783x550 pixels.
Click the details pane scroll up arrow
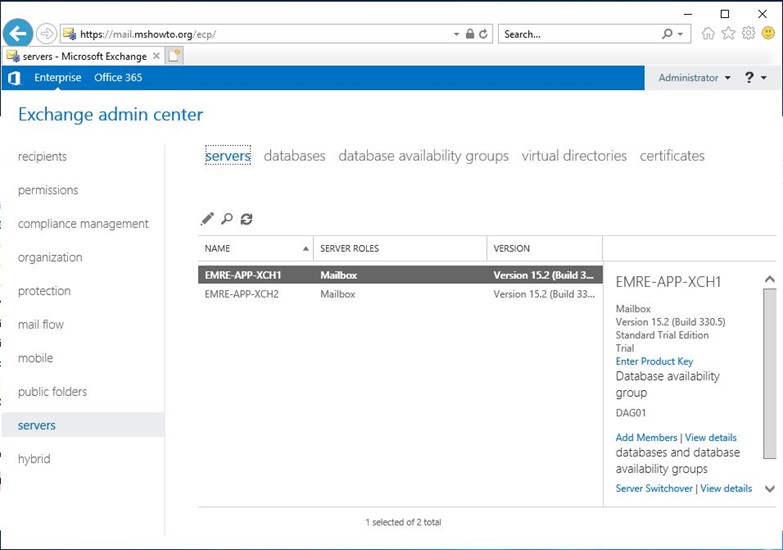point(770,280)
